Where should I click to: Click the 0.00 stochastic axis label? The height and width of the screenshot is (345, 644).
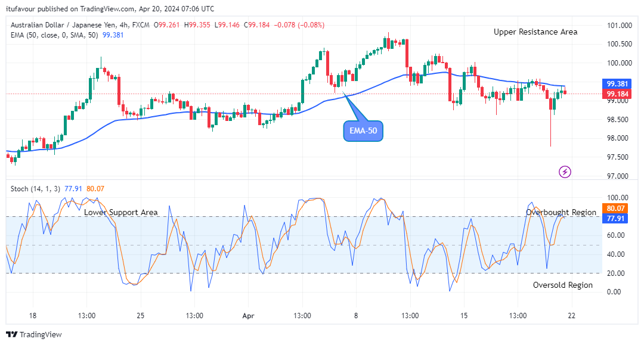[614, 292]
